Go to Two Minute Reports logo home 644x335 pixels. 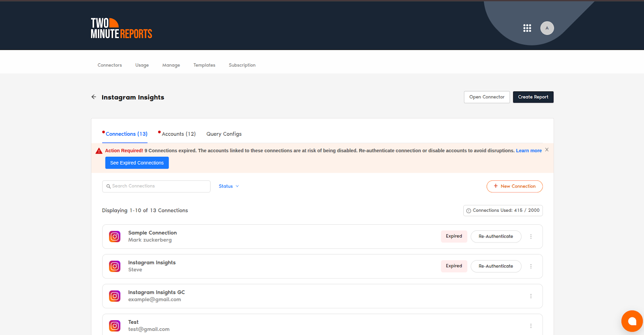point(121,28)
